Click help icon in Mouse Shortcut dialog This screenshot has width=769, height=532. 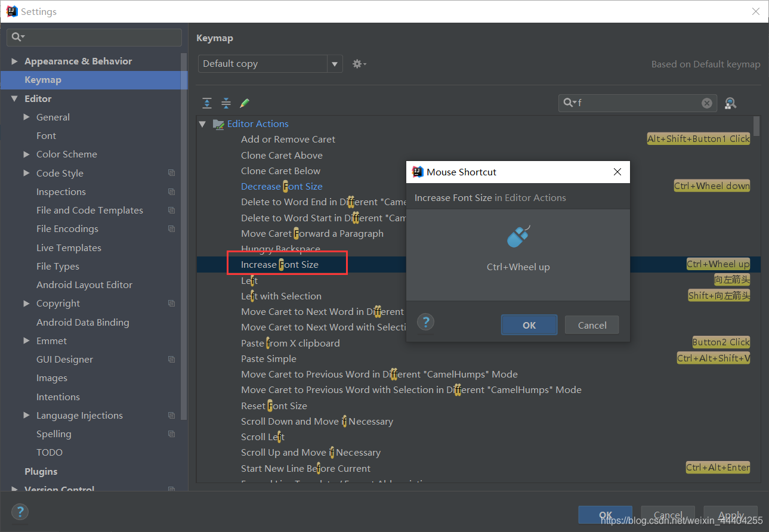point(426,323)
